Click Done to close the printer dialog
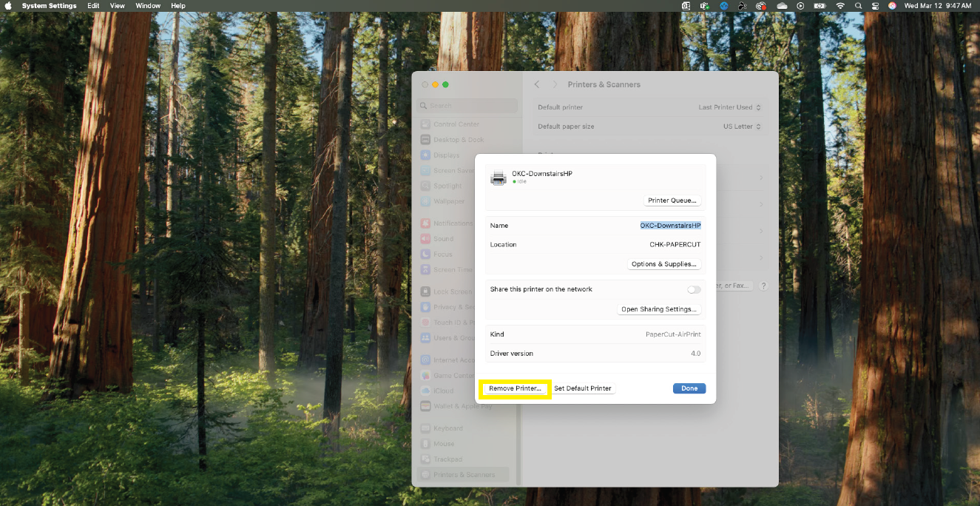 pyautogui.click(x=689, y=388)
